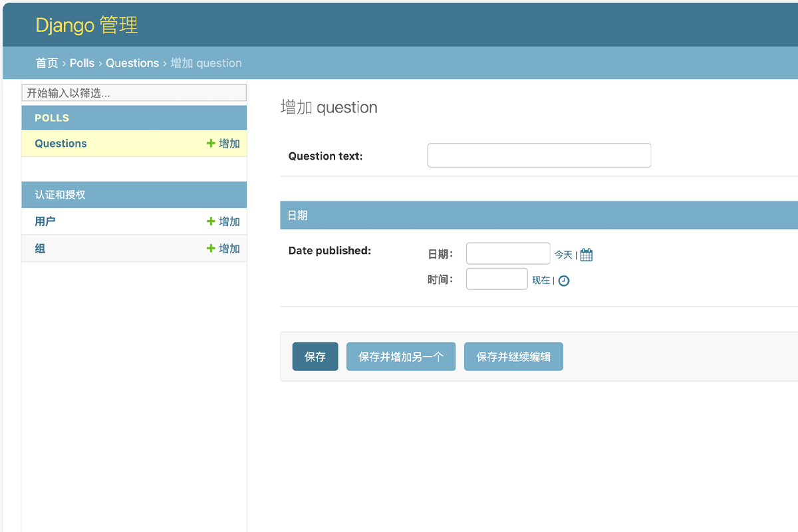Focus the 日期 input field
The height and width of the screenshot is (532, 798).
pyautogui.click(x=508, y=253)
